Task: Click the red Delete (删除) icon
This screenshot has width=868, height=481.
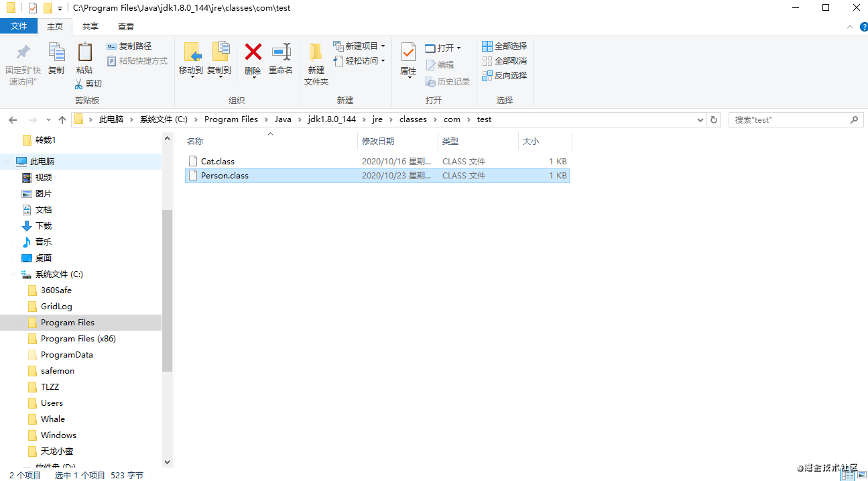Action: (253, 52)
